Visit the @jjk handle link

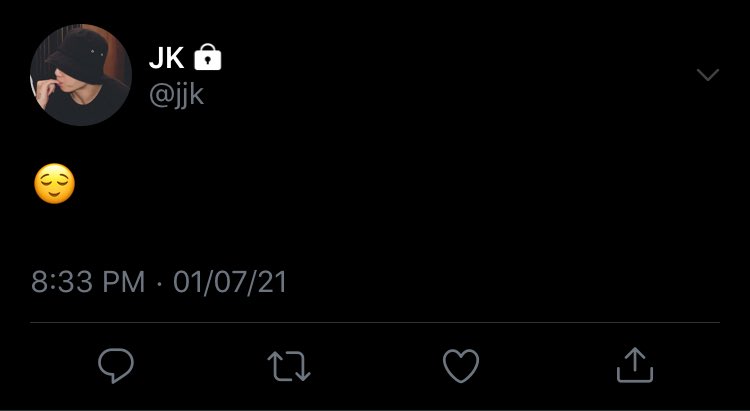(176, 95)
